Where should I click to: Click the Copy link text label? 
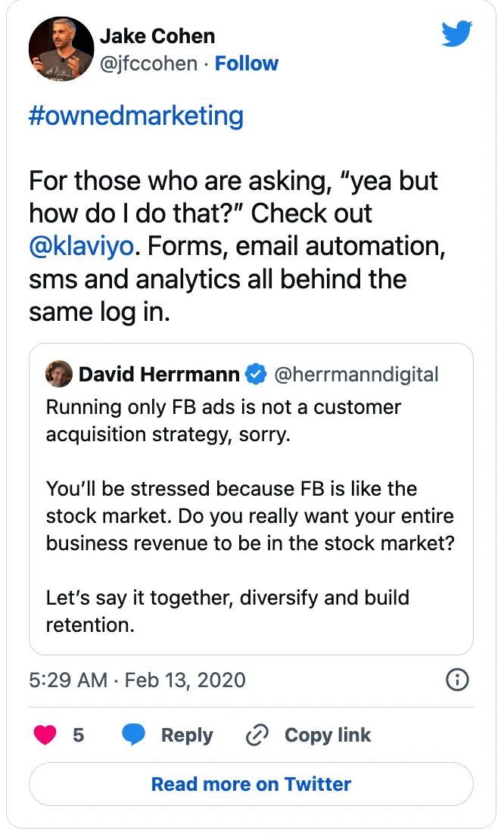coord(328,735)
